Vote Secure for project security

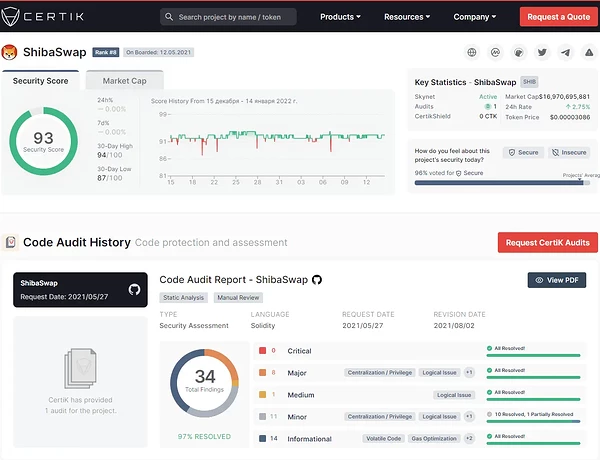(523, 152)
